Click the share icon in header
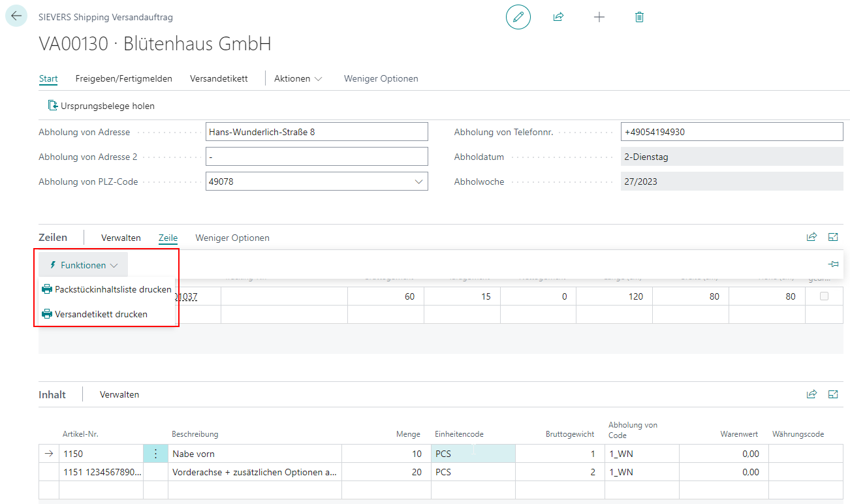Screen dimensions: 850x504 point(558,18)
